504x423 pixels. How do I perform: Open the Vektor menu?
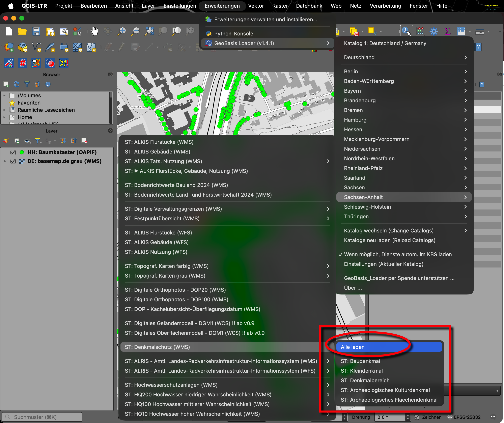(x=256, y=6)
